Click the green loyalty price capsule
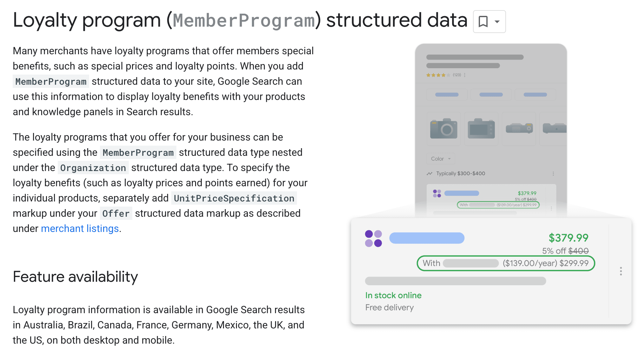 point(506,263)
